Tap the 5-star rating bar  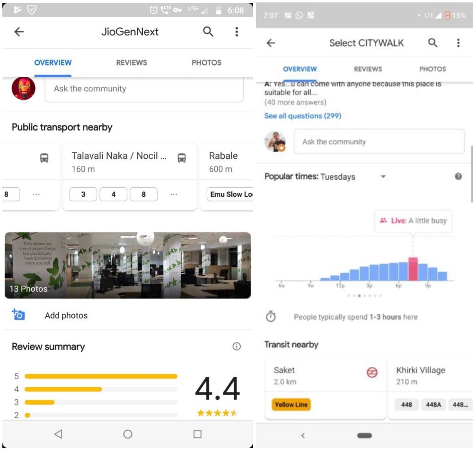pyautogui.click(x=101, y=376)
